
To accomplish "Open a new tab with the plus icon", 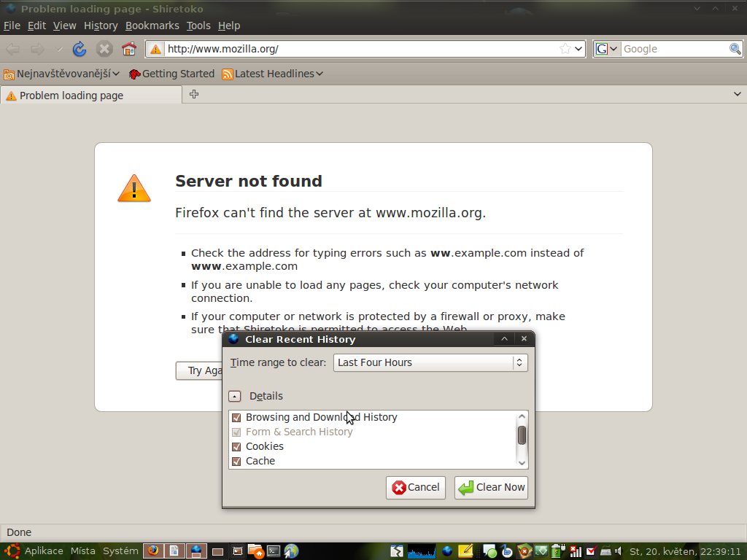I will 194,94.
